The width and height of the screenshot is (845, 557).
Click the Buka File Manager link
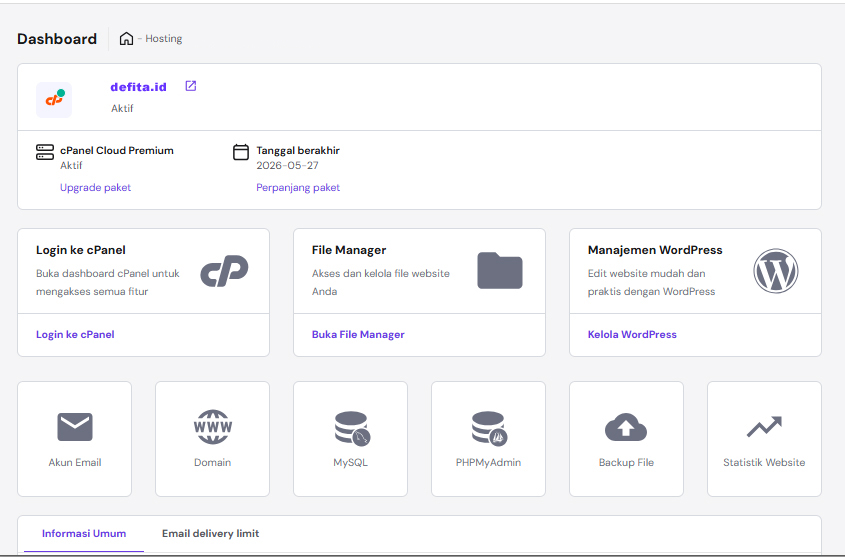[x=358, y=334]
